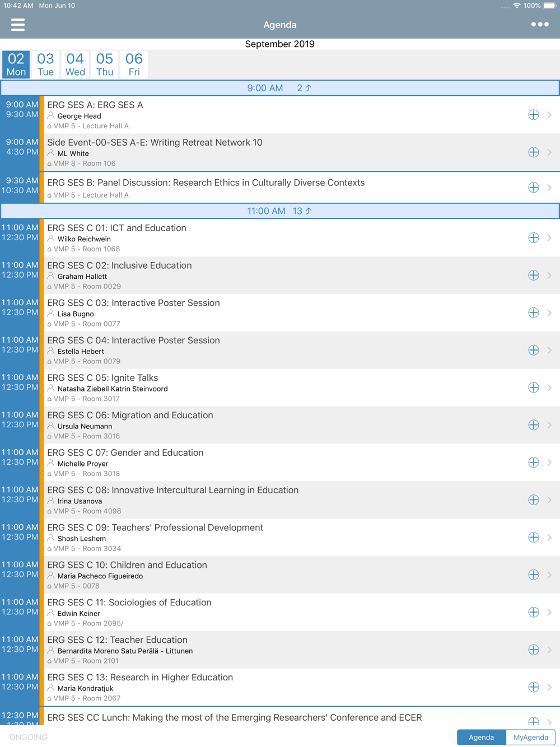
Task: Click speaker name Maria Pacheco Figueiredo
Action: 100,576
